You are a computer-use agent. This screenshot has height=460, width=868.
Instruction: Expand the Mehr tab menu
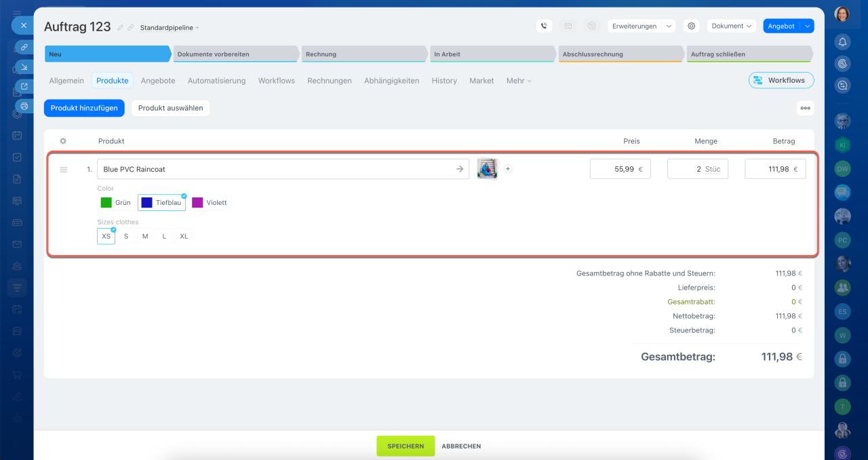point(519,81)
